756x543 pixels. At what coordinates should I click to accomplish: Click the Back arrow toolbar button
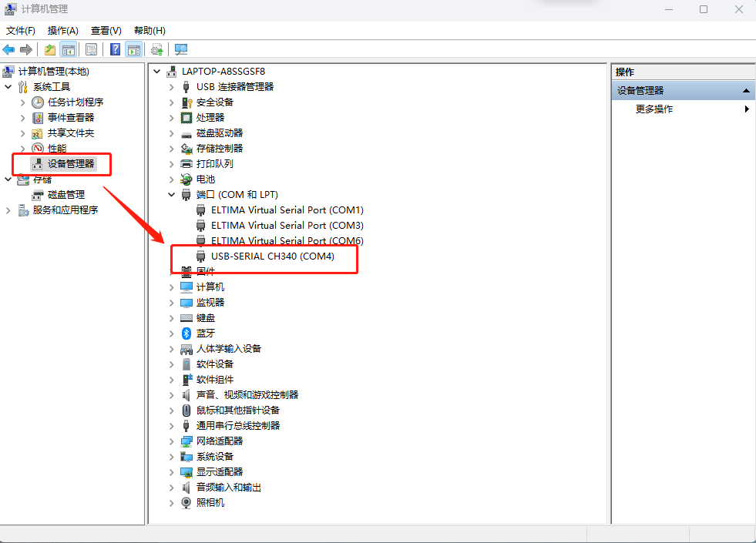[8, 49]
